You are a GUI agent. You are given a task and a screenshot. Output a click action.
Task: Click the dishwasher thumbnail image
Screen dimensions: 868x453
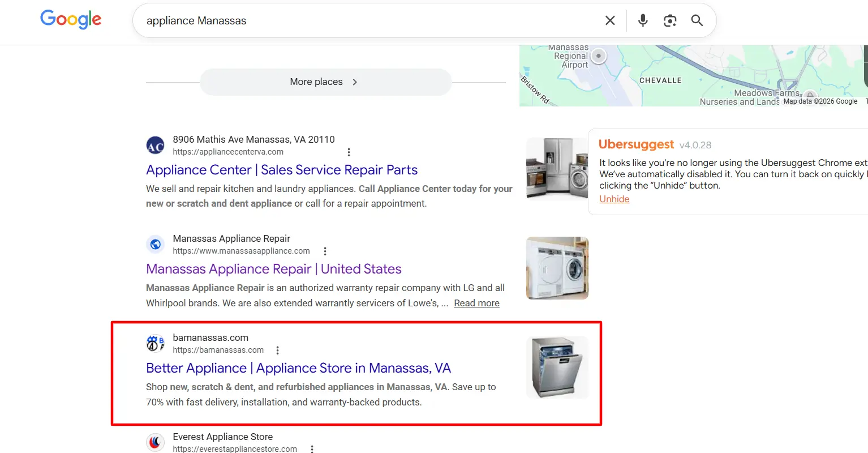coord(557,367)
